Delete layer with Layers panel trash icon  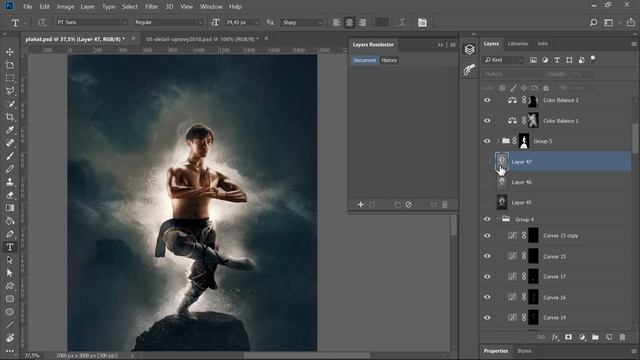tap(622, 337)
